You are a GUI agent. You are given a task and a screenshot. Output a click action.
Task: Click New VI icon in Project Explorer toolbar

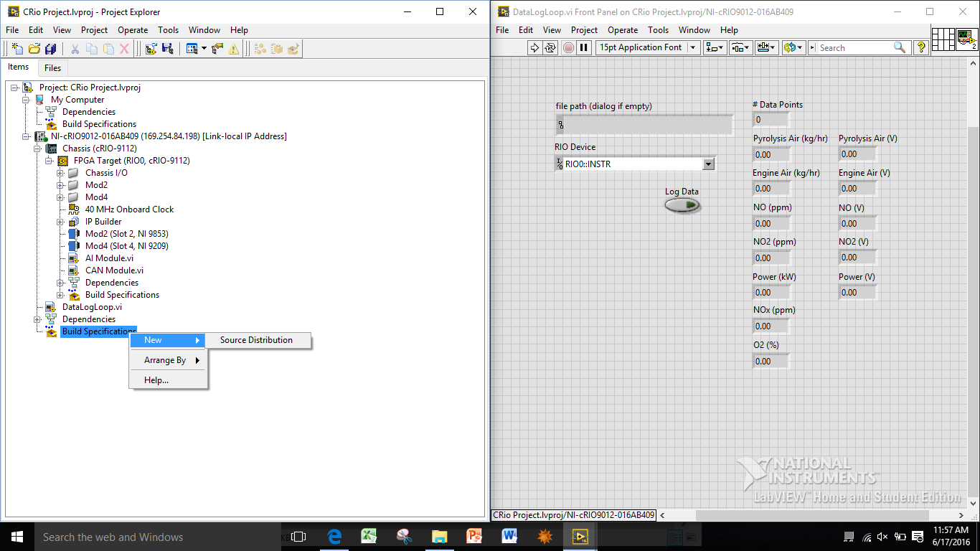(x=17, y=48)
